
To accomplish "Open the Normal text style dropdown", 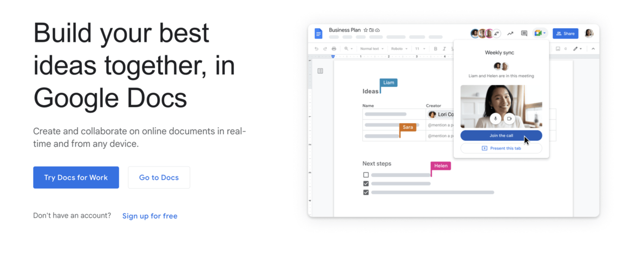I will coord(372,49).
